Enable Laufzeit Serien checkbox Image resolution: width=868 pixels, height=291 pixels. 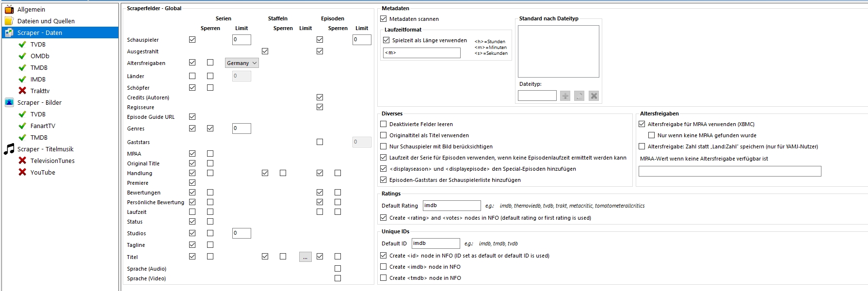point(193,212)
